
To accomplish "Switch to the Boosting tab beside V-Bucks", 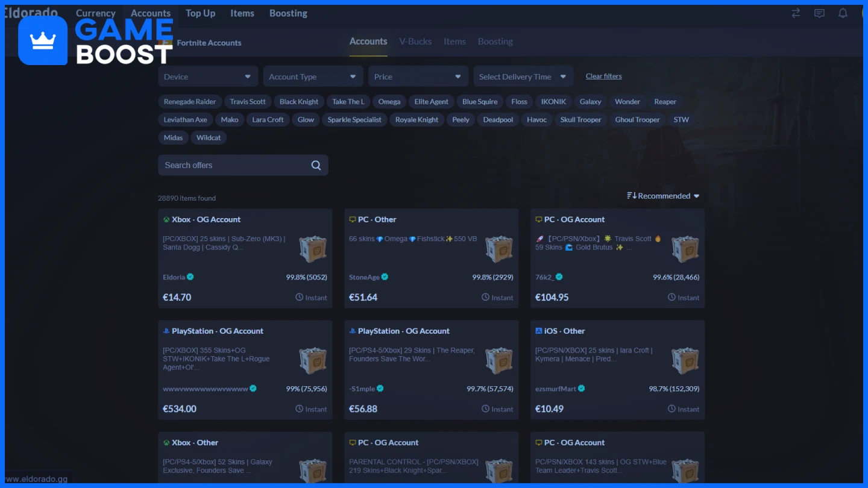I will coord(495,42).
